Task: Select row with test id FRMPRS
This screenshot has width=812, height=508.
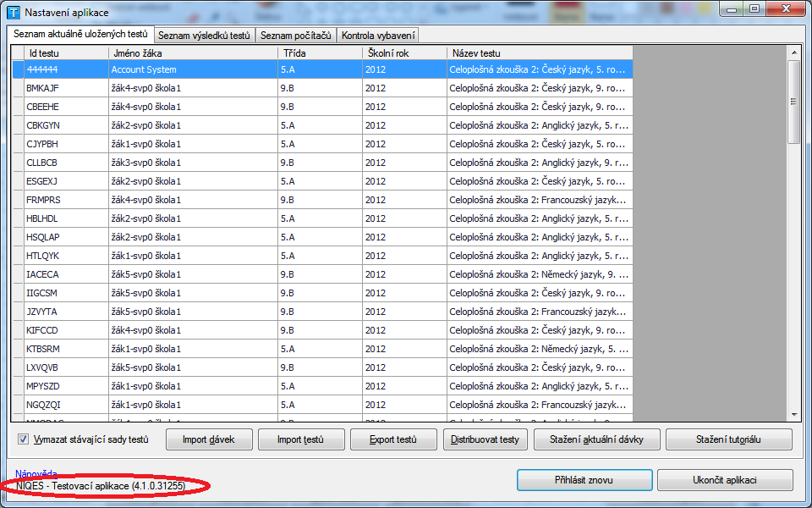Action: (322, 200)
